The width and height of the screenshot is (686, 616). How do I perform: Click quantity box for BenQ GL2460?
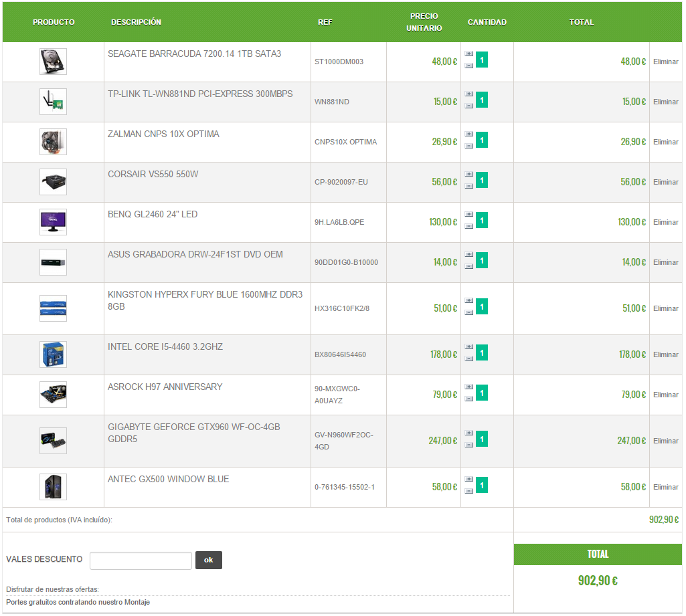point(482,221)
